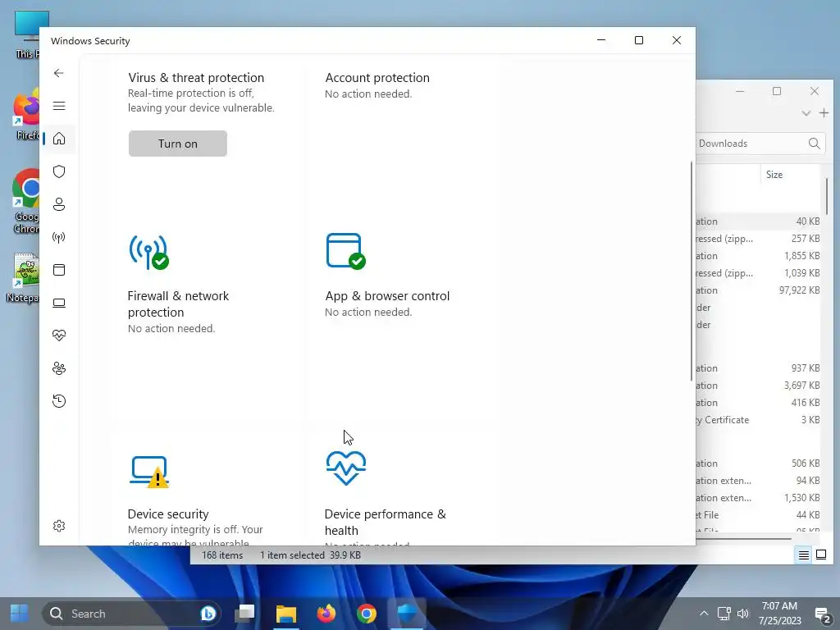Image resolution: width=840 pixels, height=630 pixels.
Task: Open Device security heading
Action: point(168,514)
